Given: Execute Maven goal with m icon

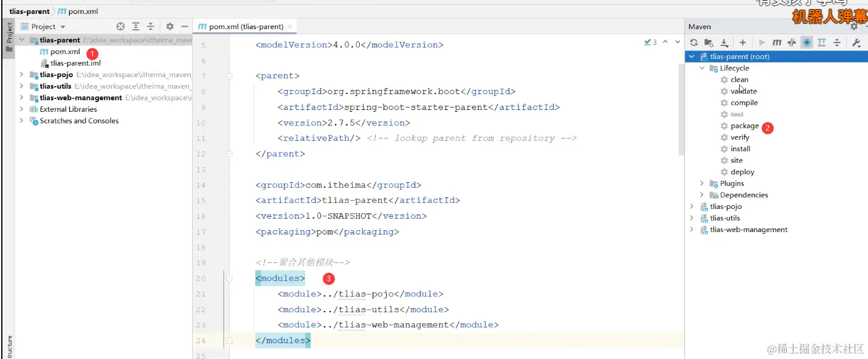Looking at the screenshot, I should tap(777, 43).
